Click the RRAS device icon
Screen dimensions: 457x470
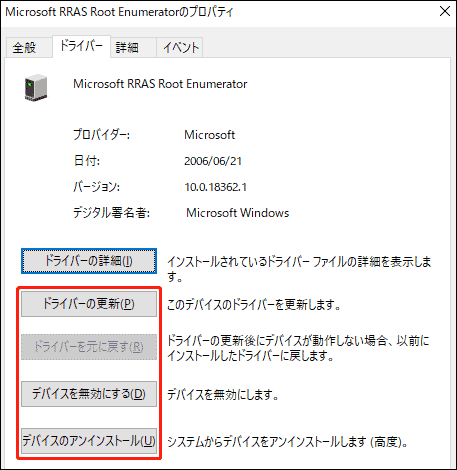[x=36, y=88]
